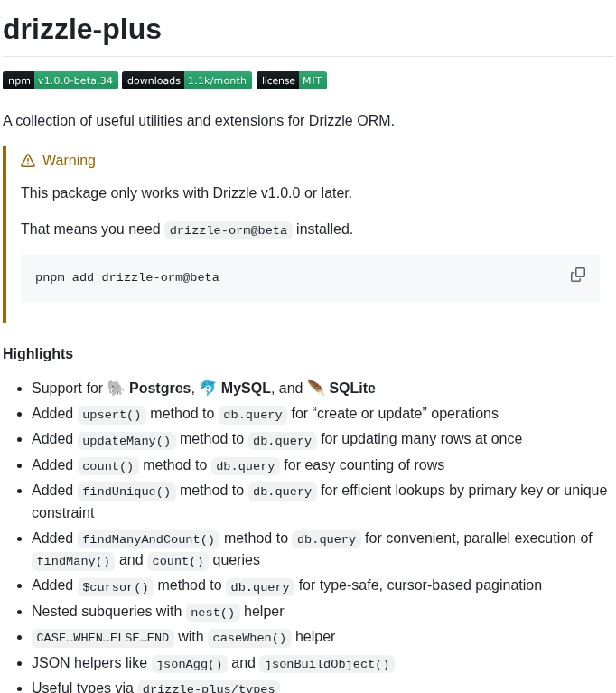
Task: Open the downloads per month badge
Action: coord(187,80)
